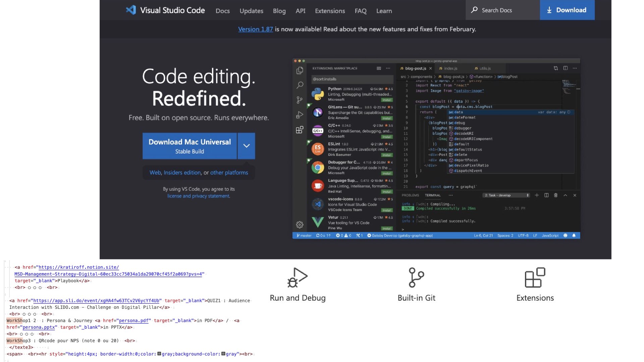Click the split editor icon in tab bar
This screenshot has width=644, height=362.
click(566, 68)
